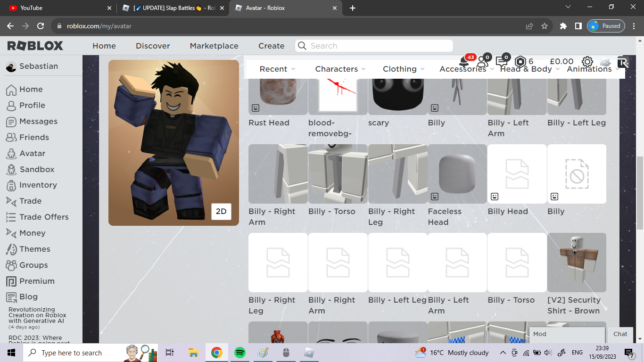Screen dimensions: 644x362
Task: Click the RoPro extension icon in header
Action: tap(623, 62)
